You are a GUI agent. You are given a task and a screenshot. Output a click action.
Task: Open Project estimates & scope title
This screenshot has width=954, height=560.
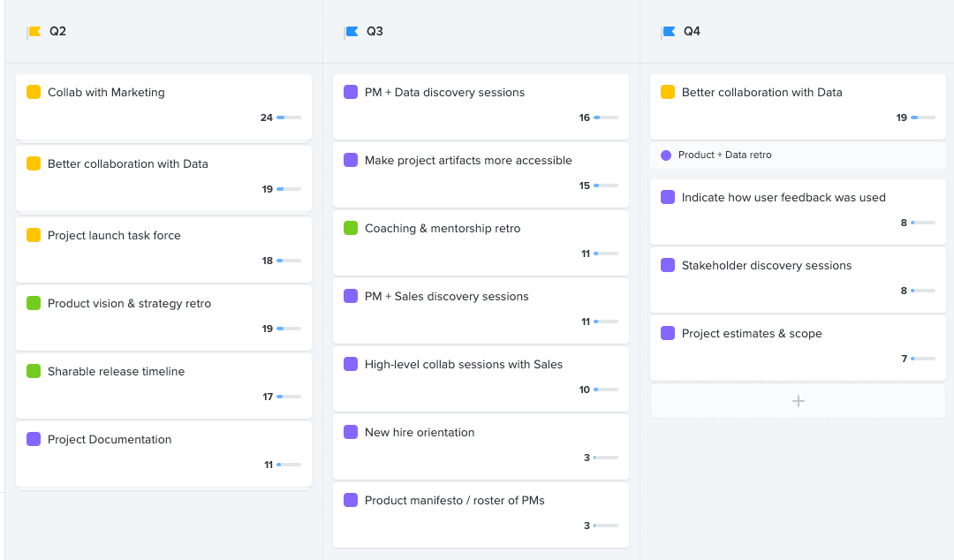coord(752,334)
